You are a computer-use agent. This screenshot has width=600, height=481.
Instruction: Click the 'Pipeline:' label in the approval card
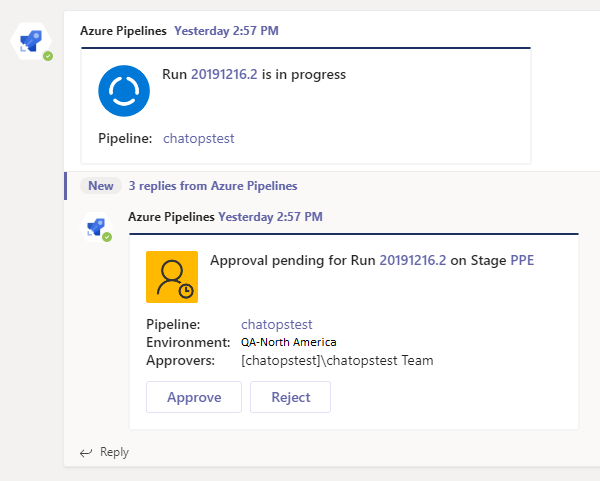pyautogui.click(x=173, y=324)
